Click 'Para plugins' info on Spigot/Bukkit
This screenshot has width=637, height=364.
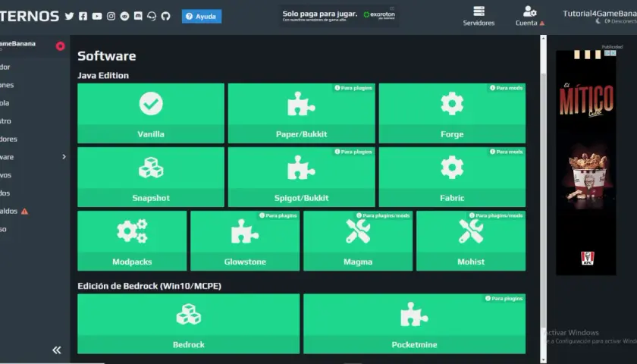click(x=353, y=152)
